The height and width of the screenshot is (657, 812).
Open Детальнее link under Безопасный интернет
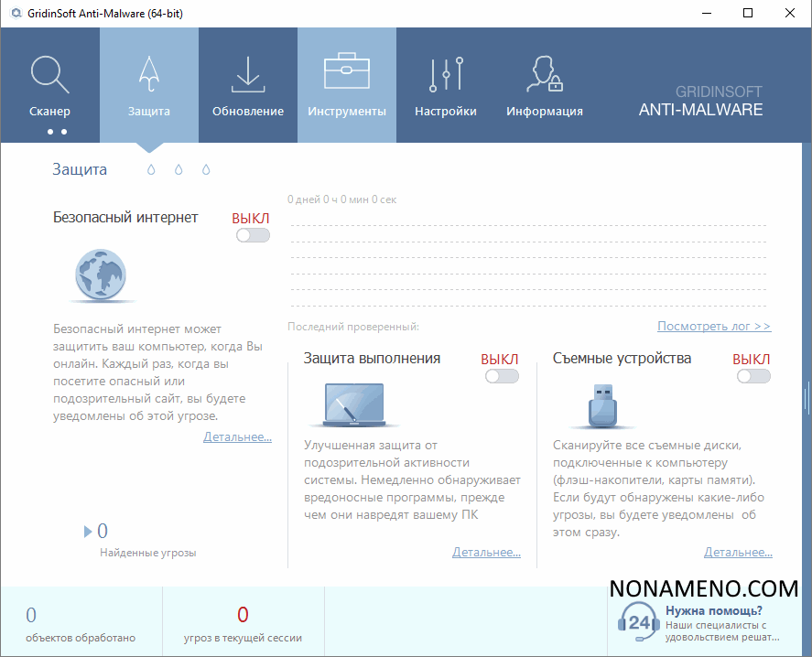point(237,437)
